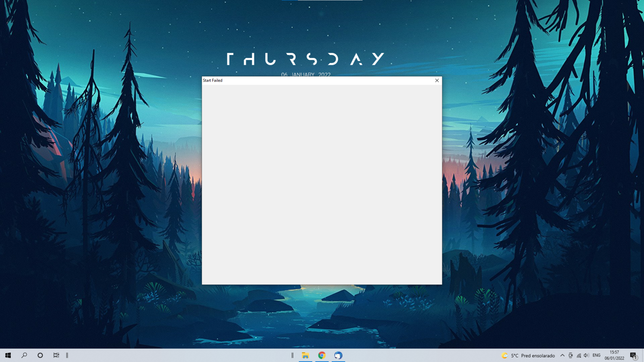Click the Start Failed title bar text
The image size is (644, 362).
point(212,80)
